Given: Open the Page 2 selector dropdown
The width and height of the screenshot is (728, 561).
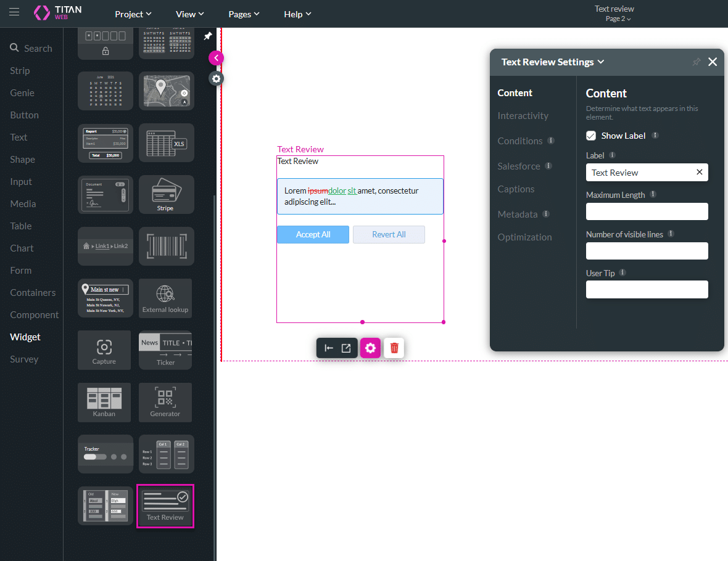Looking at the screenshot, I should pyautogui.click(x=618, y=18).
